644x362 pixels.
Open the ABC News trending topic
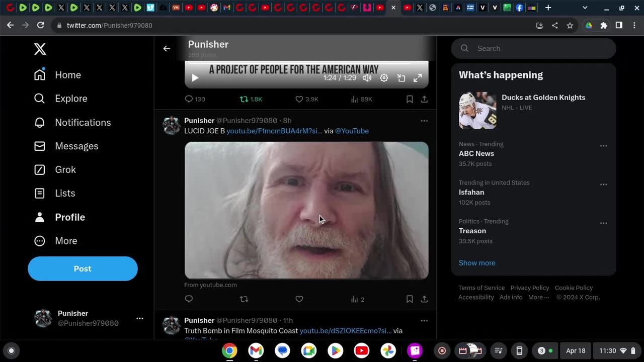coord(476,154)
